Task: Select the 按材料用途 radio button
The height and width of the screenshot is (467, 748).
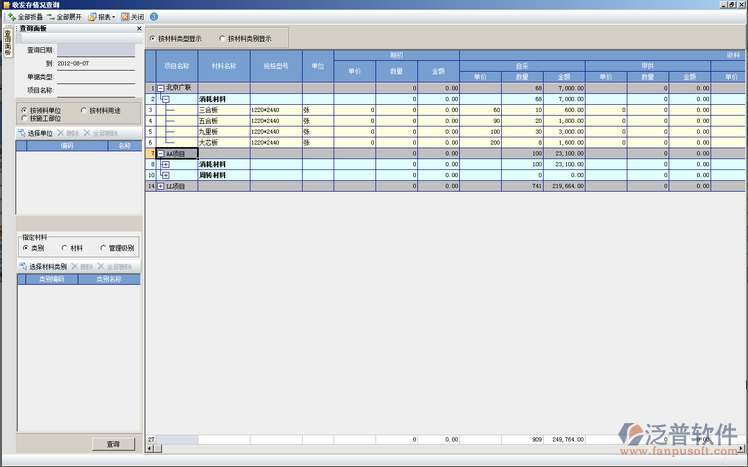Action: point(83,110)
